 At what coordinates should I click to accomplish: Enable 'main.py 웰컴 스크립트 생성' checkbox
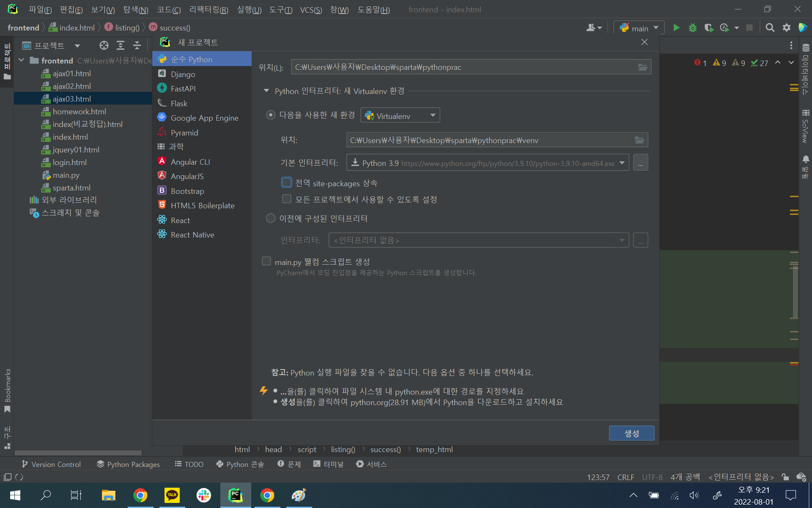266,261
